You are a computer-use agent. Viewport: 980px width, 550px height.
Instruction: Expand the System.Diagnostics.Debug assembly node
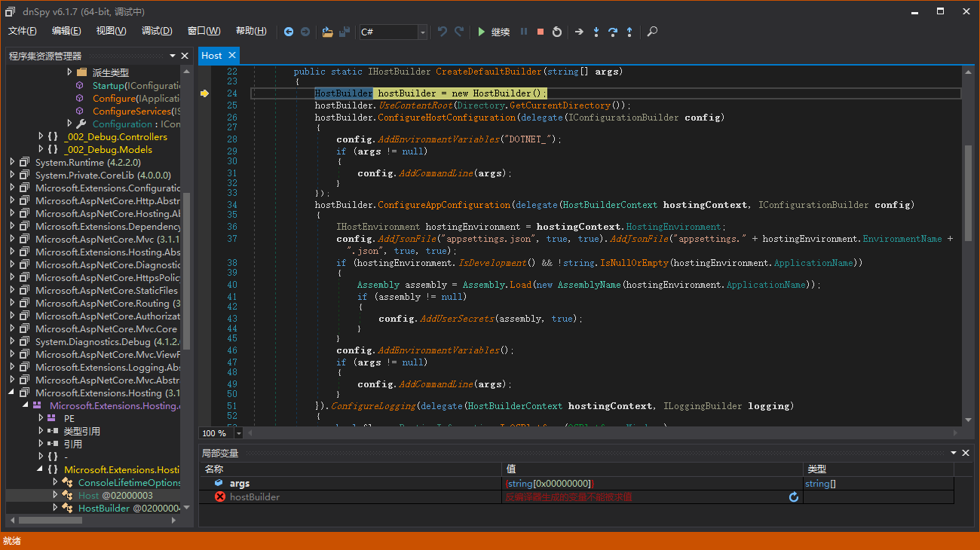12,341
